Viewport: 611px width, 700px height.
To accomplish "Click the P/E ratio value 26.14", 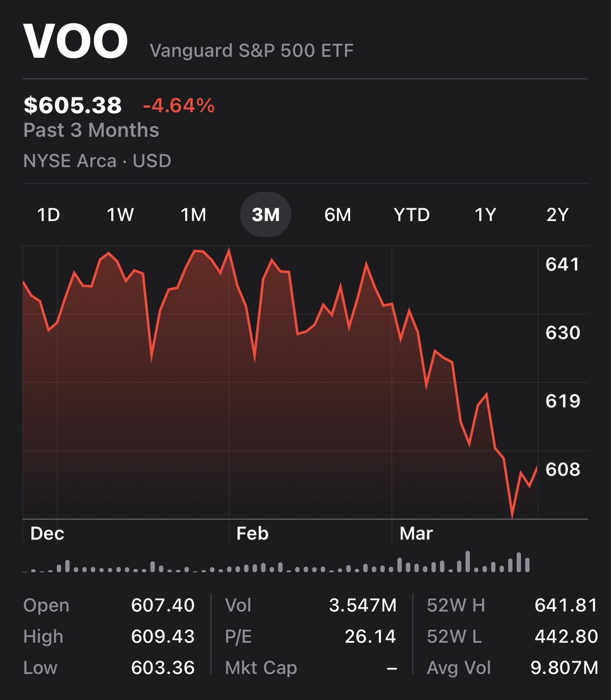I will pyautogui.click(x=370, y=637).
